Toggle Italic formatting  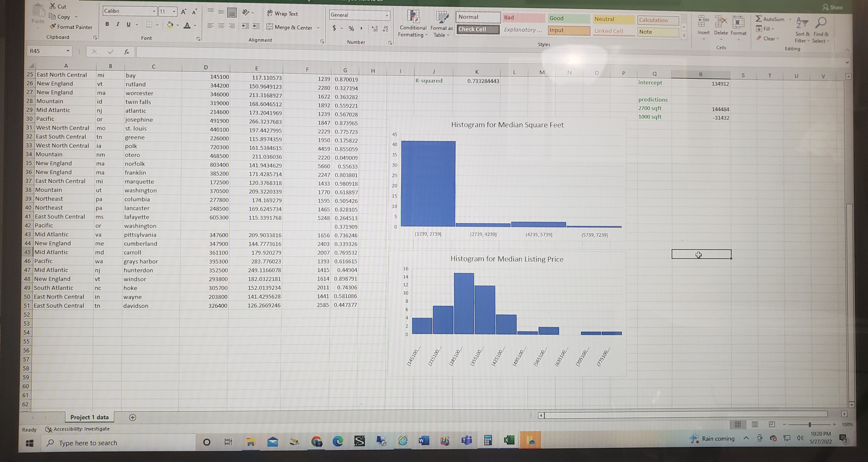(118, 24)
